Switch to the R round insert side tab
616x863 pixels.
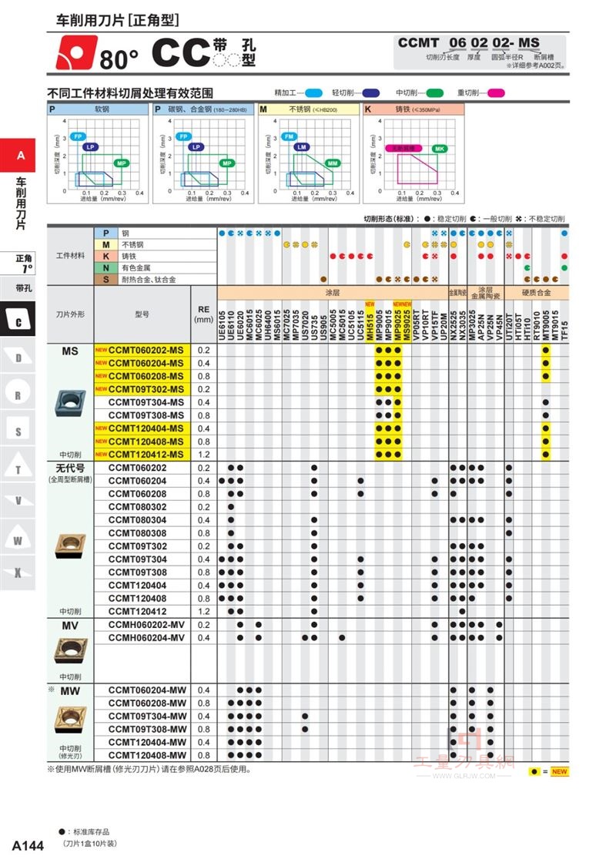click(18, 394)
